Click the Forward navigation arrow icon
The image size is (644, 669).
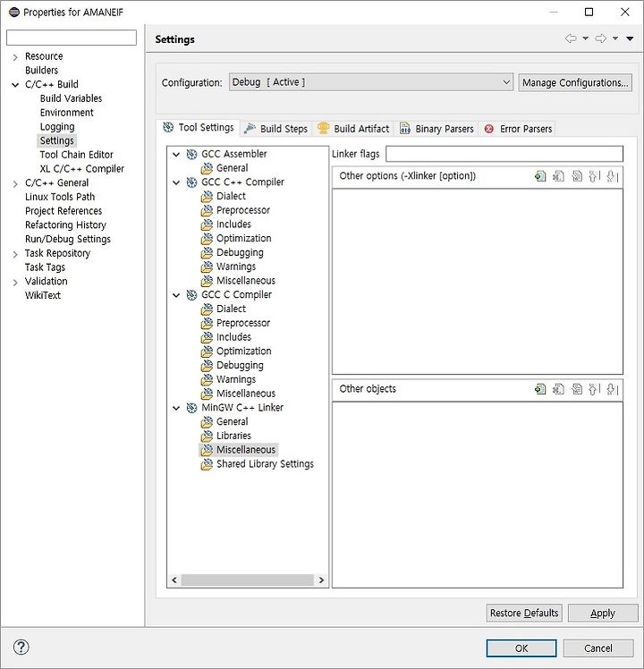tap(600, 38)
